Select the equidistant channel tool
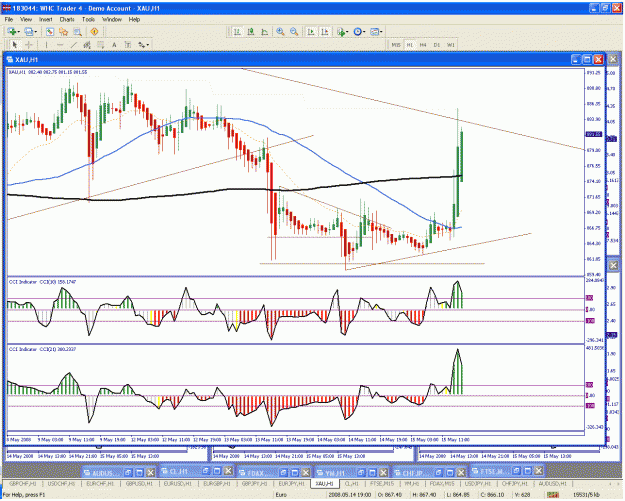625x501 pixels. click(x=87, y=45)
